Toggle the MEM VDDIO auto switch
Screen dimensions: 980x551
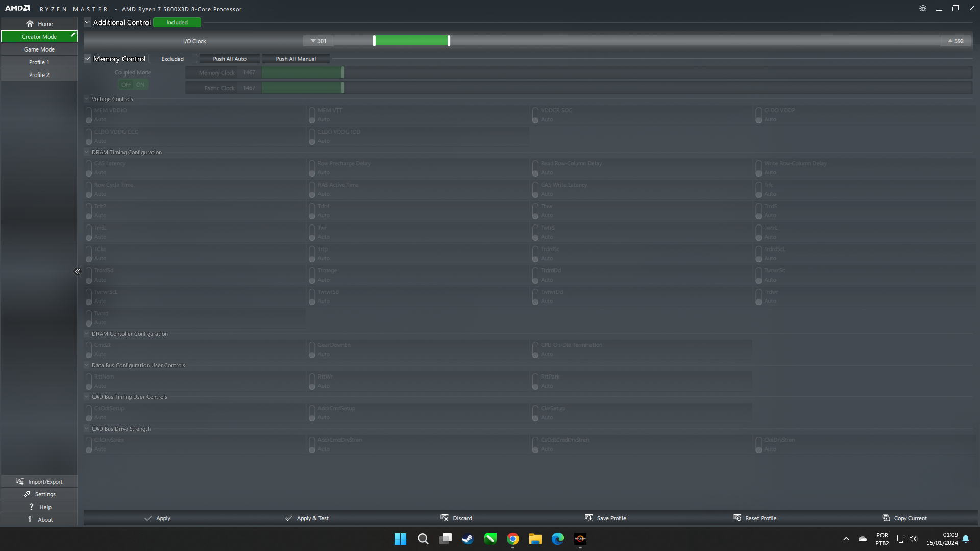point(89,115)
